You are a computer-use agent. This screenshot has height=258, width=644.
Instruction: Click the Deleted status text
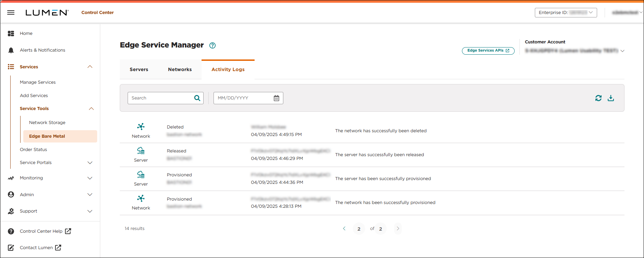[175, 127]
